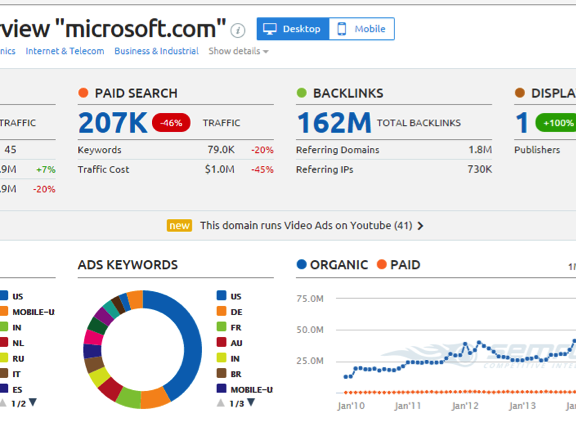Click the BR brown swatch in Ads Keywords legend

(222, 373)
